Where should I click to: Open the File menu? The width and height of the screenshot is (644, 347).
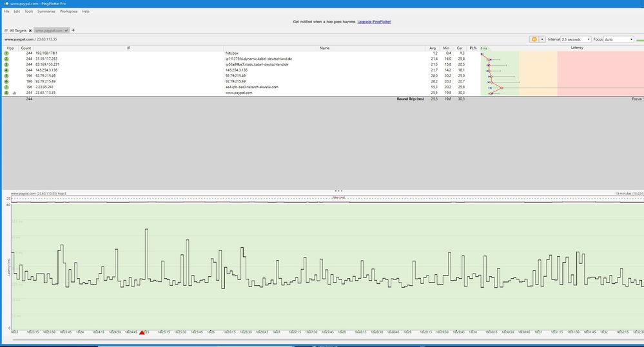tap(6, 12)
